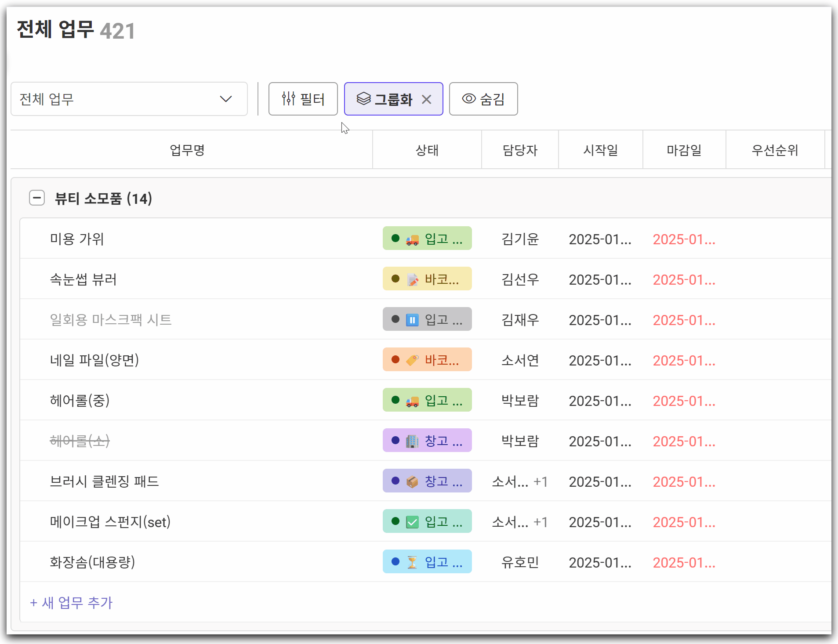Open status dropdown for 헤어롤(중)
This screenshot has height=644, width=838.
coord(427,401)
